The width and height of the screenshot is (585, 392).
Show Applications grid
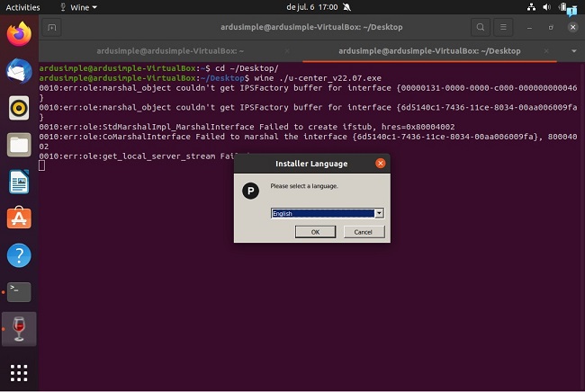[x=19, y=372]
